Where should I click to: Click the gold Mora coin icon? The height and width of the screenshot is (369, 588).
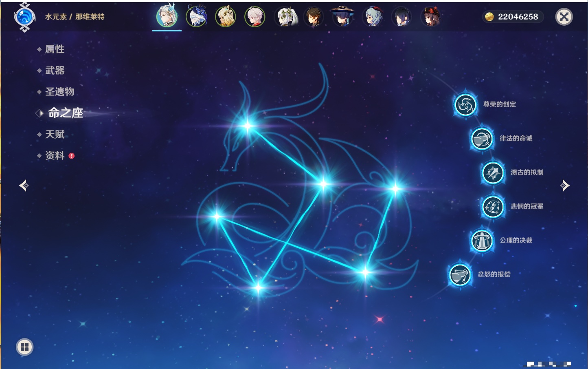[489, 17]
